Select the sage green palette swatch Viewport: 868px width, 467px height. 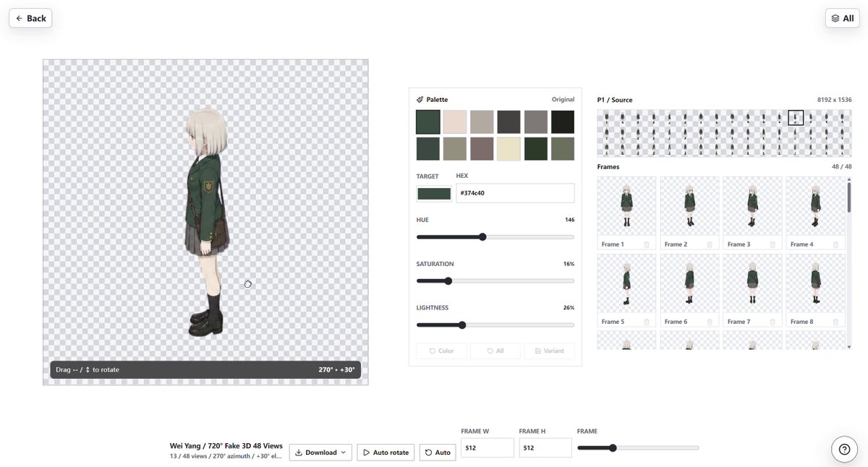563,149
